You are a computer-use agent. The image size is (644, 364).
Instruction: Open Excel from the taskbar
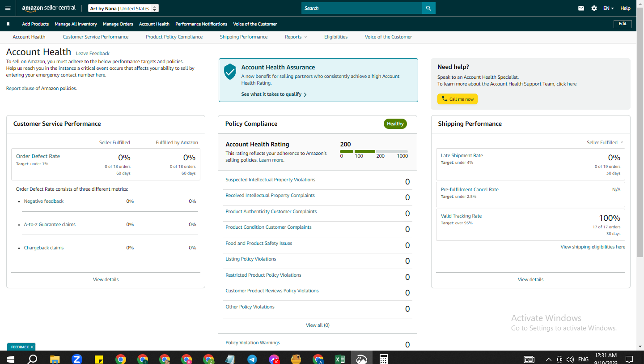tap(339, 359)
